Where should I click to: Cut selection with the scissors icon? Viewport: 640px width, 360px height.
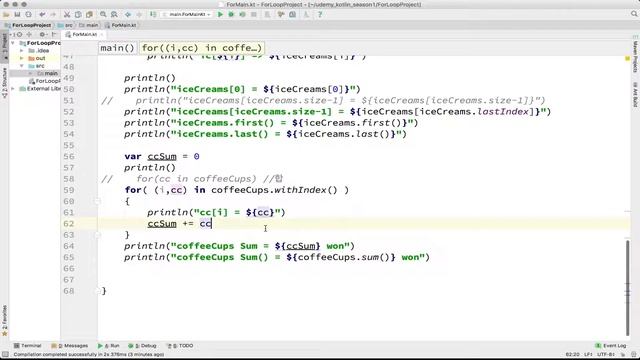click(67, 15)
